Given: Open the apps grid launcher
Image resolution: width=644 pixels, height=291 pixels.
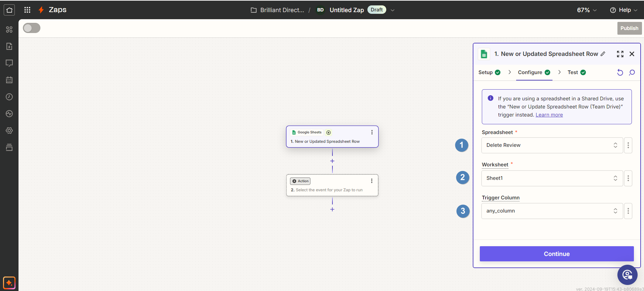Looking at the screenshot, I should pyautogui.click(x=27, y=10).
